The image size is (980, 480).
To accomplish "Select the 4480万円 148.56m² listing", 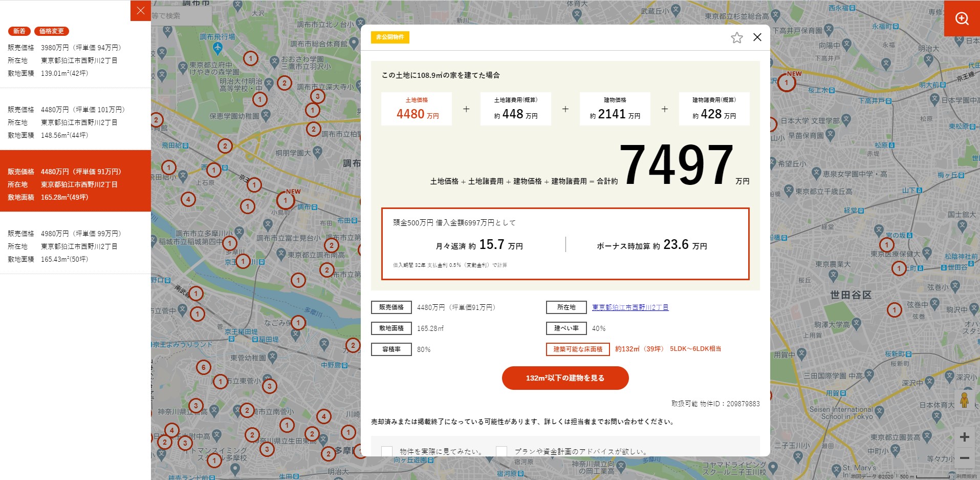I will 75,122.
